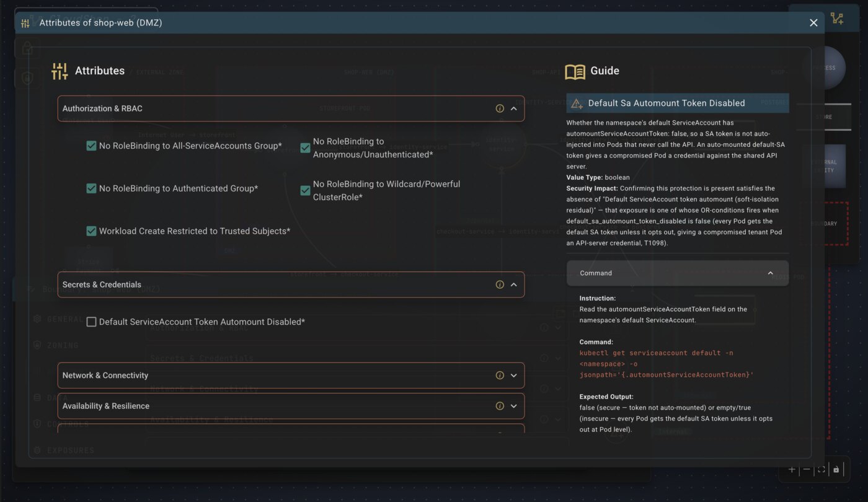Collapse the Authorization & RBAC section
Viewport: 868px width, 502px height.
pyautogui.click(x=513, y=108)
